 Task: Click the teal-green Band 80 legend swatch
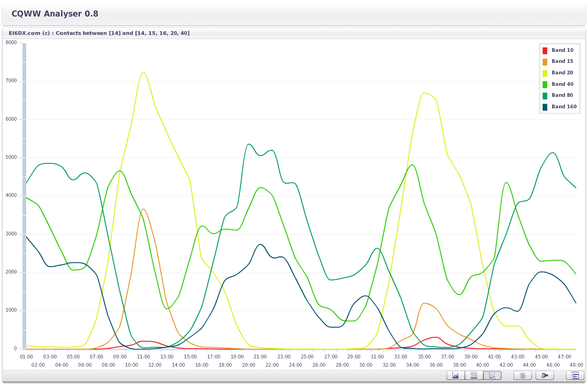[x=545, y=95]
